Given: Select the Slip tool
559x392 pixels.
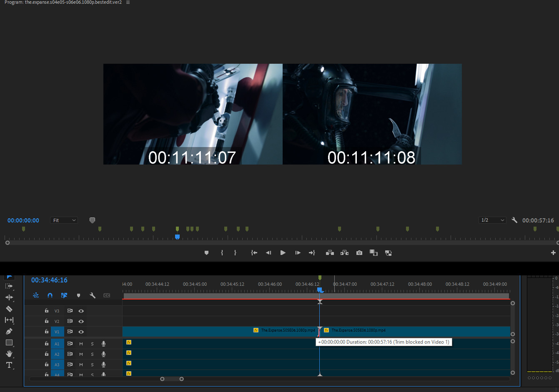Looking at the screenshot, I should point(9,320).
